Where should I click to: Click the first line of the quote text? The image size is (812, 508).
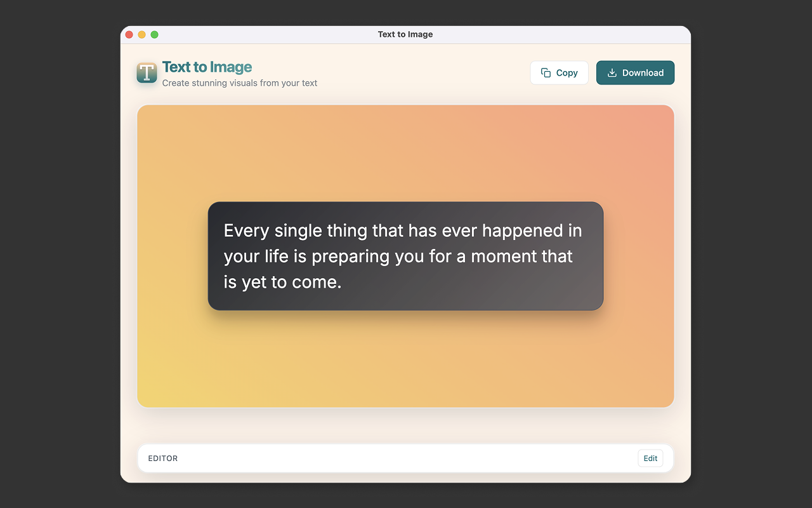coord(403,231)
